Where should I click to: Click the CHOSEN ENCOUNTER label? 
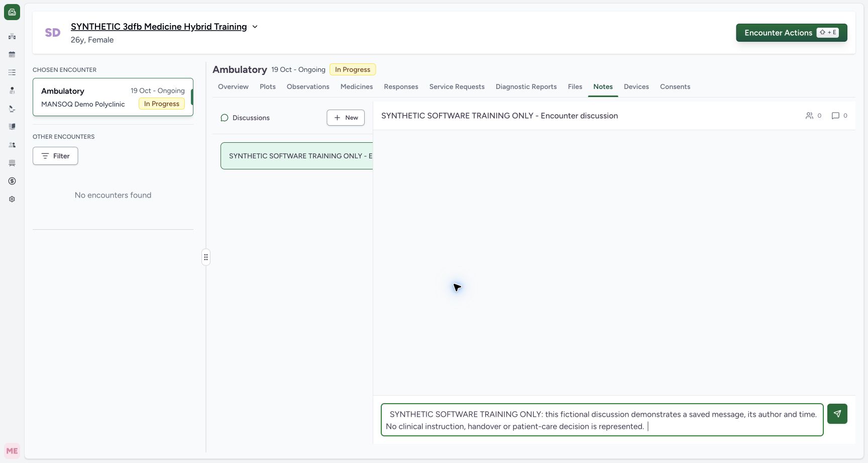64,70
